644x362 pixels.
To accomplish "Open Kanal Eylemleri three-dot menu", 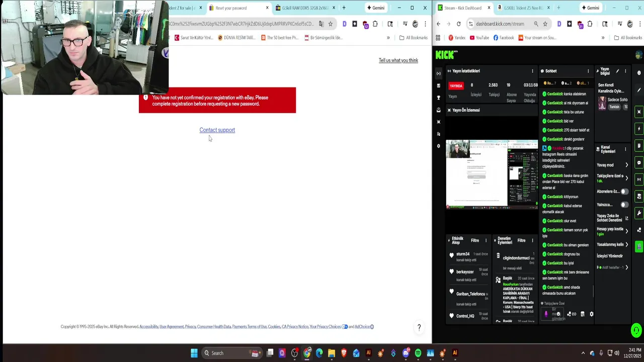I will tap(625, 149).
